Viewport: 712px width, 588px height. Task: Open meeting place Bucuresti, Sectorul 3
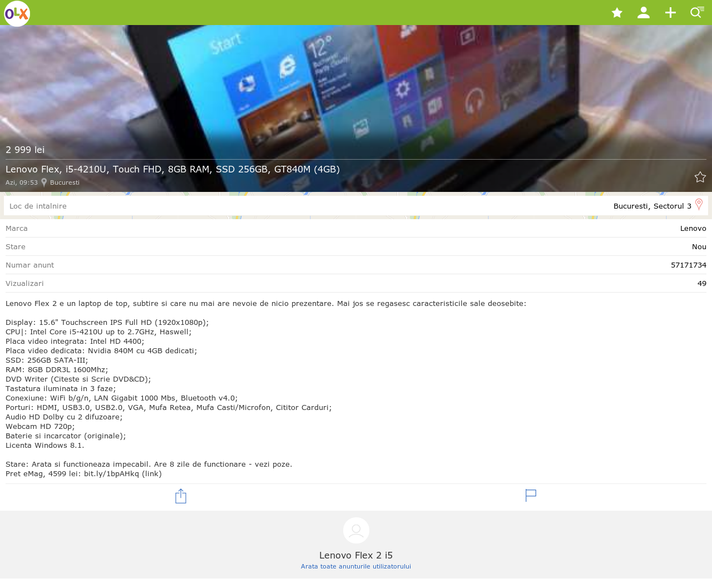(652, 206)
